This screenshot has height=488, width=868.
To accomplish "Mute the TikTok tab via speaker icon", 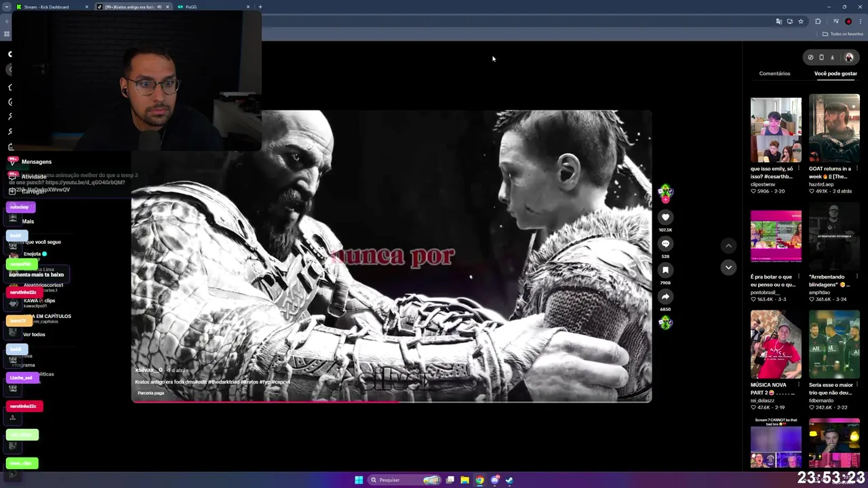I will 159,7.
